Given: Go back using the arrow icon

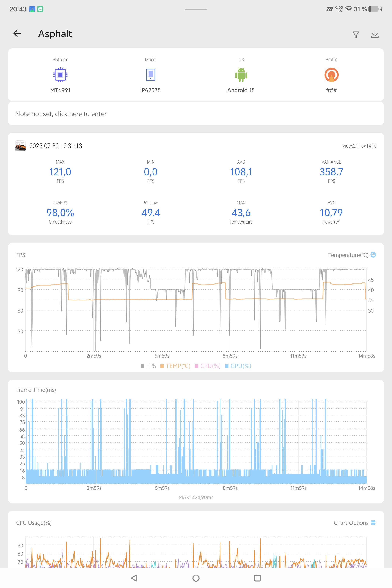Looking at the screenshot, I should [17, 33].
